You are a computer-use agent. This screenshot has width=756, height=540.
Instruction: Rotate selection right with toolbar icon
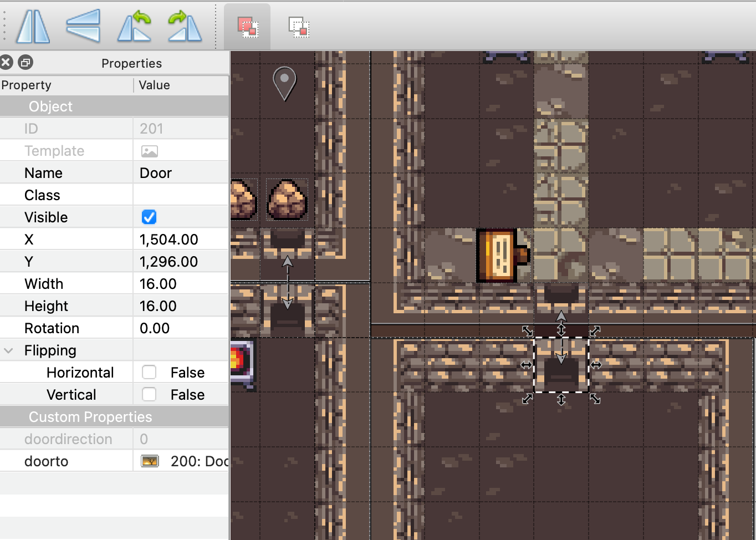point(185,27)
